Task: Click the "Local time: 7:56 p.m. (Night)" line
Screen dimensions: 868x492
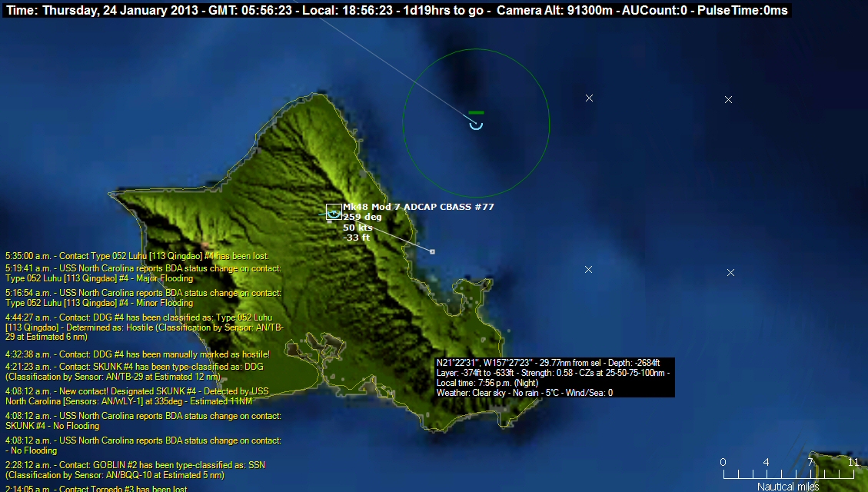Action: pos(487,383)
